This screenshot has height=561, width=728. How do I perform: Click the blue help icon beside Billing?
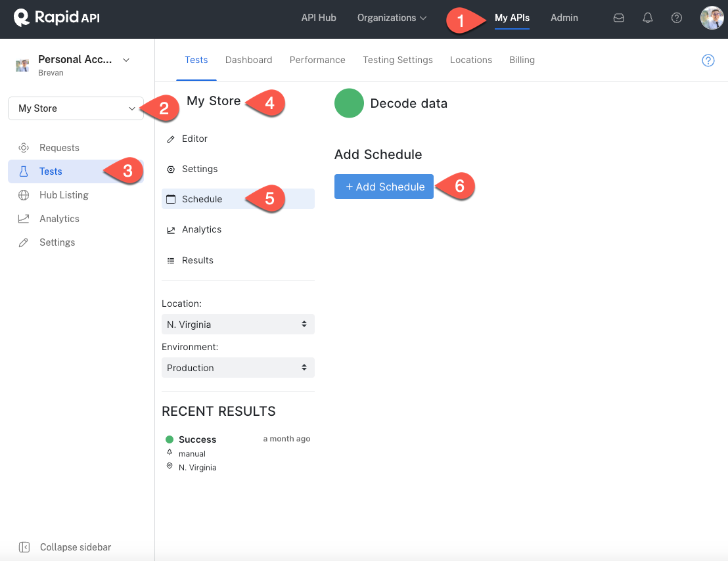tap(708, 60)
